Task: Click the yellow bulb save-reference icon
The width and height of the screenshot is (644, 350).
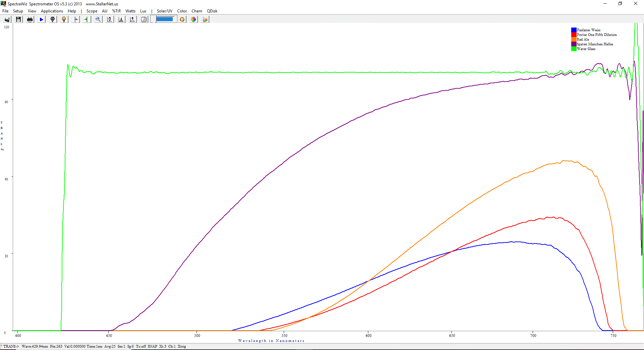Action: 64,19
